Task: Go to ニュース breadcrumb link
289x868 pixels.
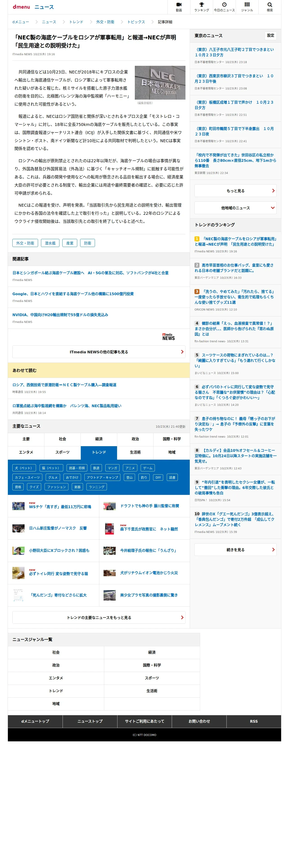Action: coord(49,22)
